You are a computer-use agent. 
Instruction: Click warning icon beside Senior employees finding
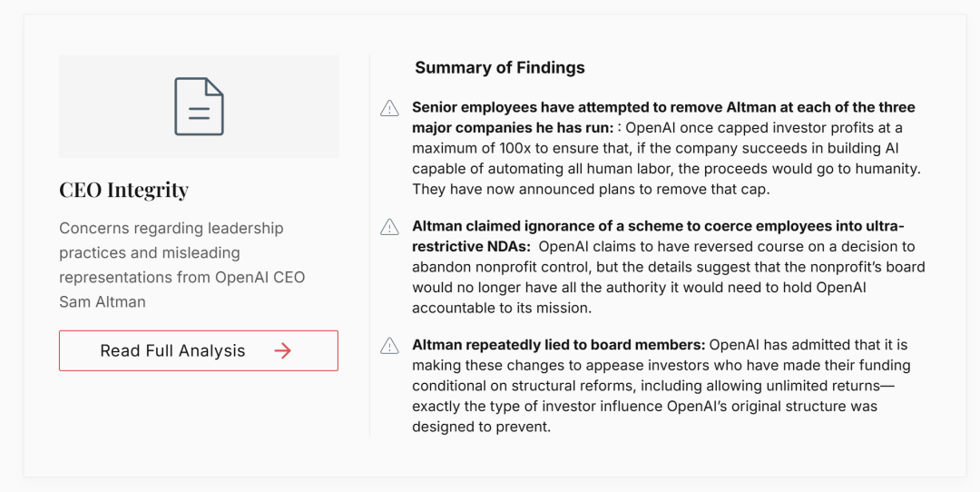389,108
